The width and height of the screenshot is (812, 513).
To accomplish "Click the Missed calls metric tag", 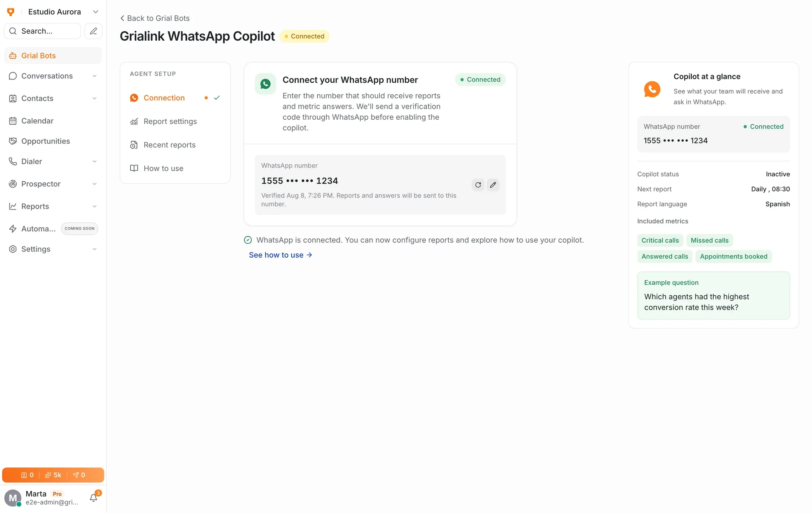I will coord(709,240).
